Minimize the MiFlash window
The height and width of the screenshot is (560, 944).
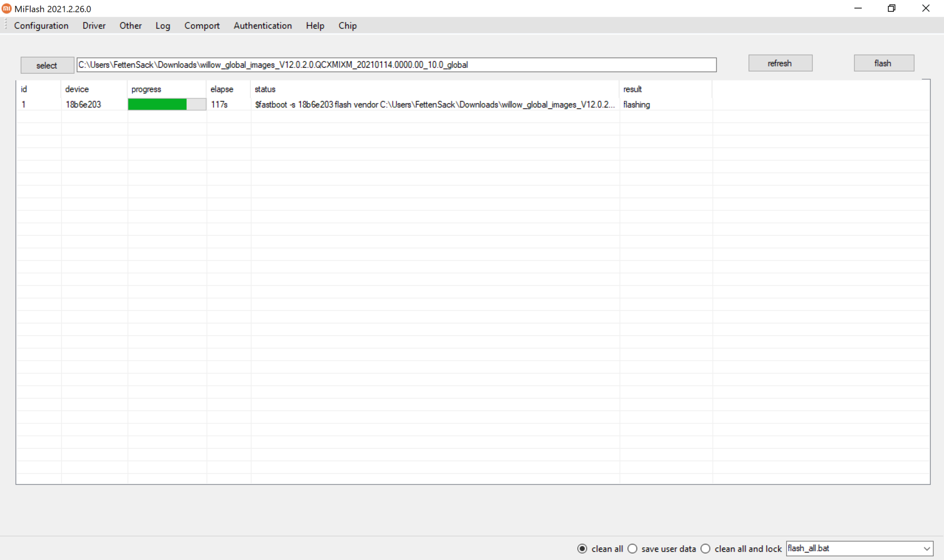click(858, 8)
